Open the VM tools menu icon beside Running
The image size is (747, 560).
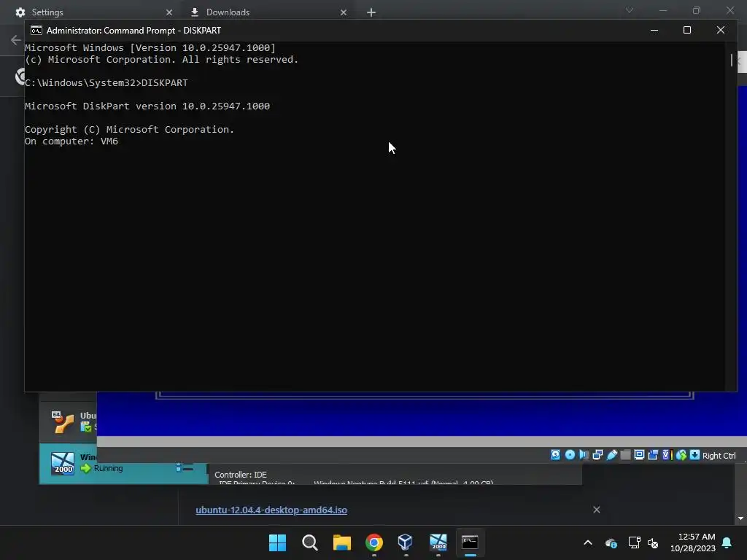pos(185,468)
